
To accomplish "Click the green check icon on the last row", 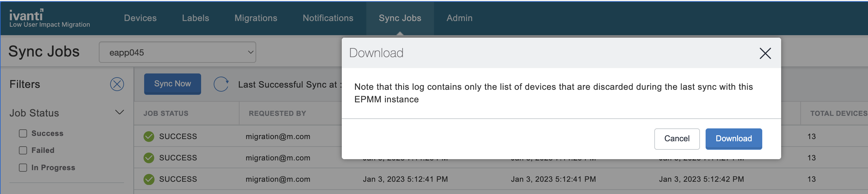I will tap(149, 179).
